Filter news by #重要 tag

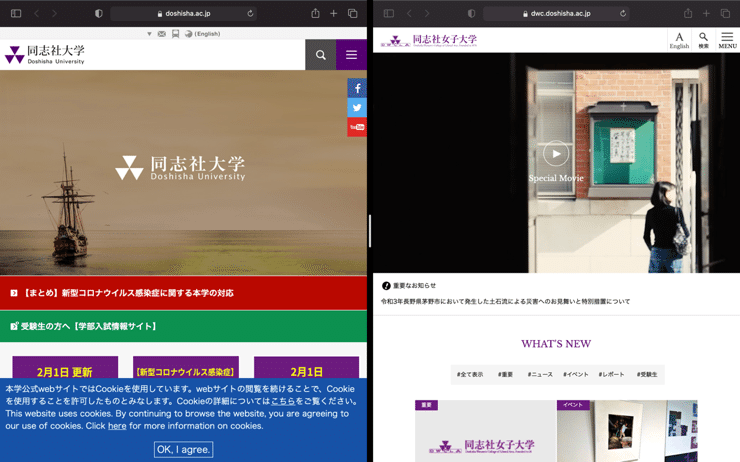[x=505, y=375]
